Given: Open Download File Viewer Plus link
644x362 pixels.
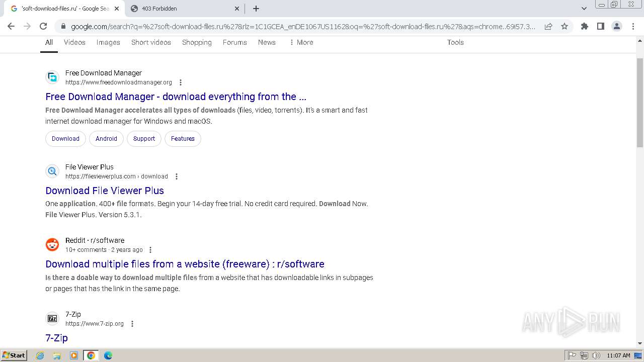Looking at the screenshot, I should tap(105, 191).
